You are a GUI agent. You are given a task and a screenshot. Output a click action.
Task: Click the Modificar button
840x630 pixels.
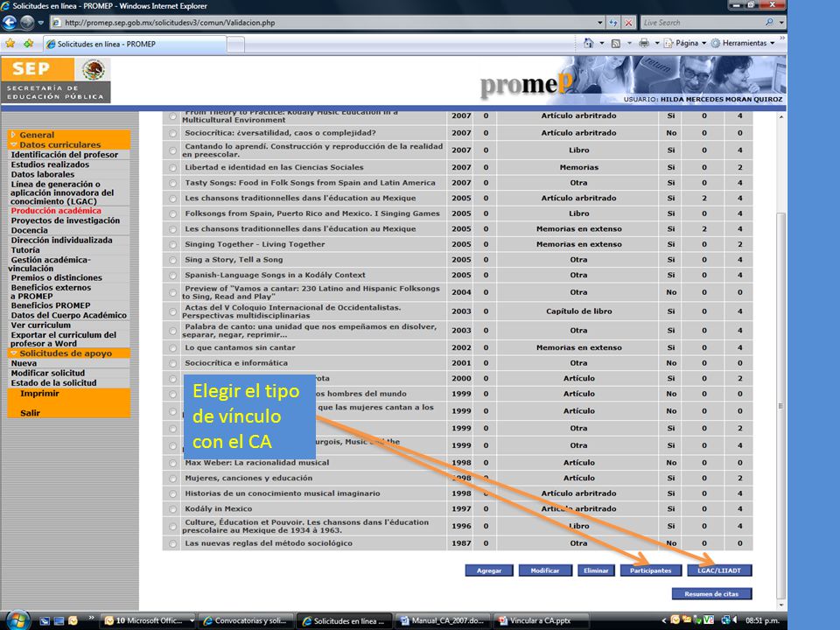(545, 570)
